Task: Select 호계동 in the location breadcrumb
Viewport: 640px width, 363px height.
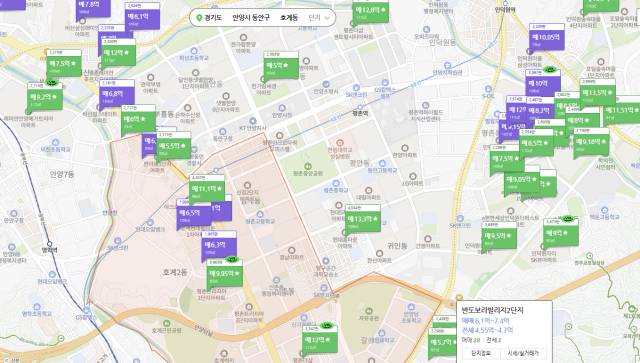Action: coord(289,18)
